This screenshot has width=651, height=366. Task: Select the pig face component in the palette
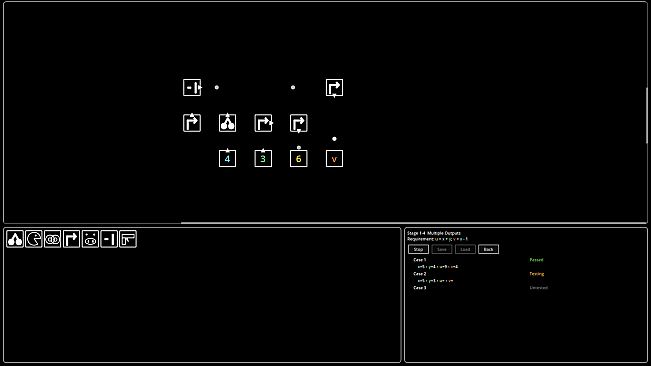tap(90, 239)
